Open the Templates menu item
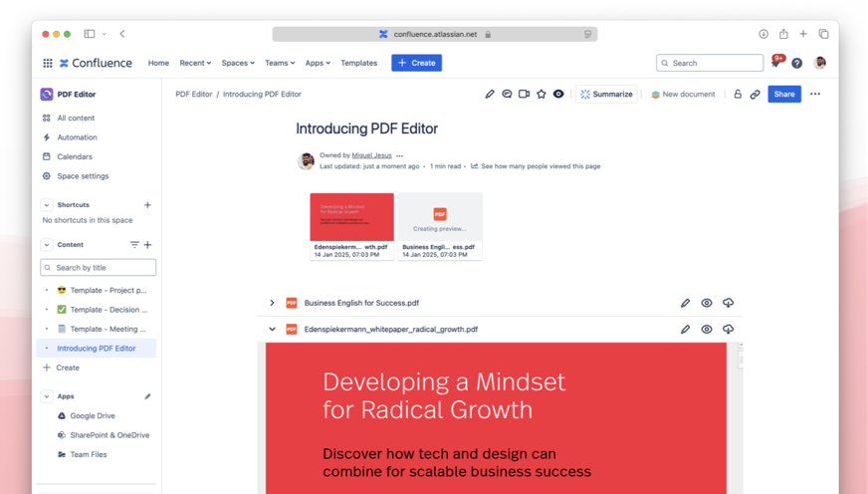Screen dimensions: 868x494 358,63
